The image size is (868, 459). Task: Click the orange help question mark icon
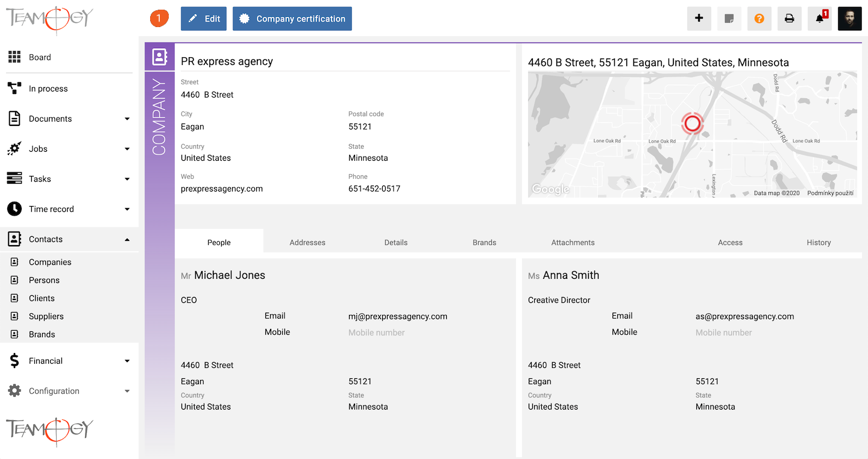tap(759, 19)
